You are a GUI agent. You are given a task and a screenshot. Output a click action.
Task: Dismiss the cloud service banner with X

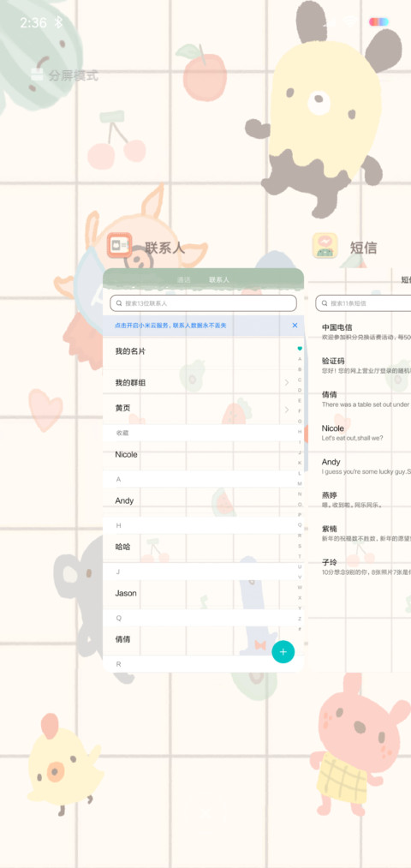point(295,326)
